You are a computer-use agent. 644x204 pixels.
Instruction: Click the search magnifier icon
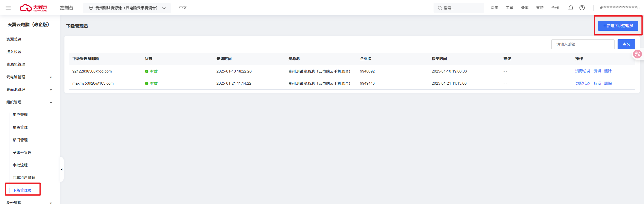point(440,8)
